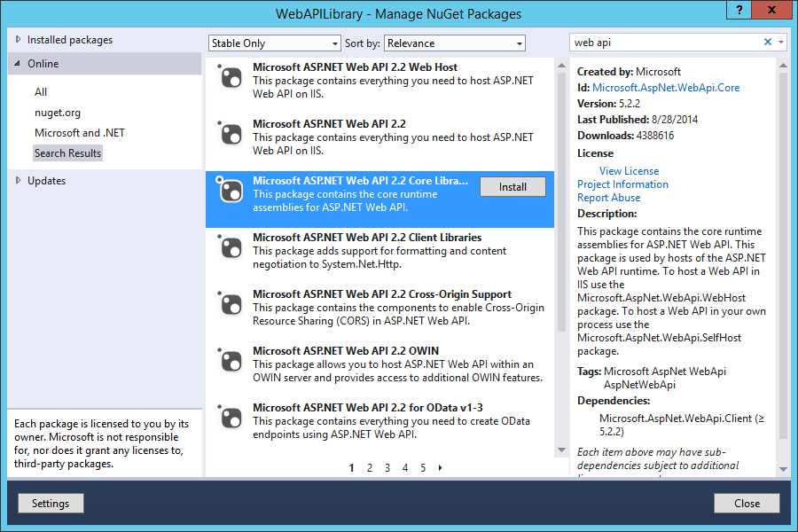
Task: Clear the search box with the X icon
Action: pos(768,43)
